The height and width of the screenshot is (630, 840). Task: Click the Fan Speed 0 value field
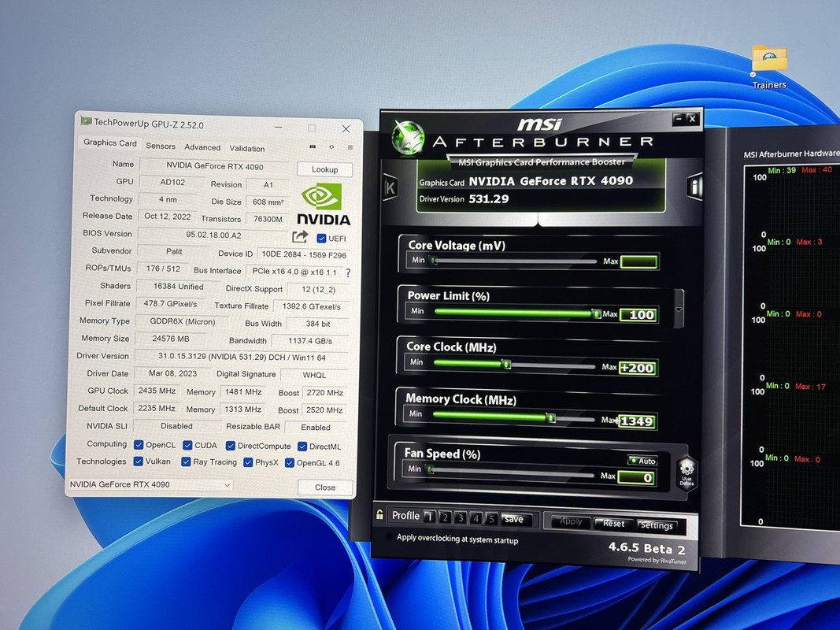(636, 477)
